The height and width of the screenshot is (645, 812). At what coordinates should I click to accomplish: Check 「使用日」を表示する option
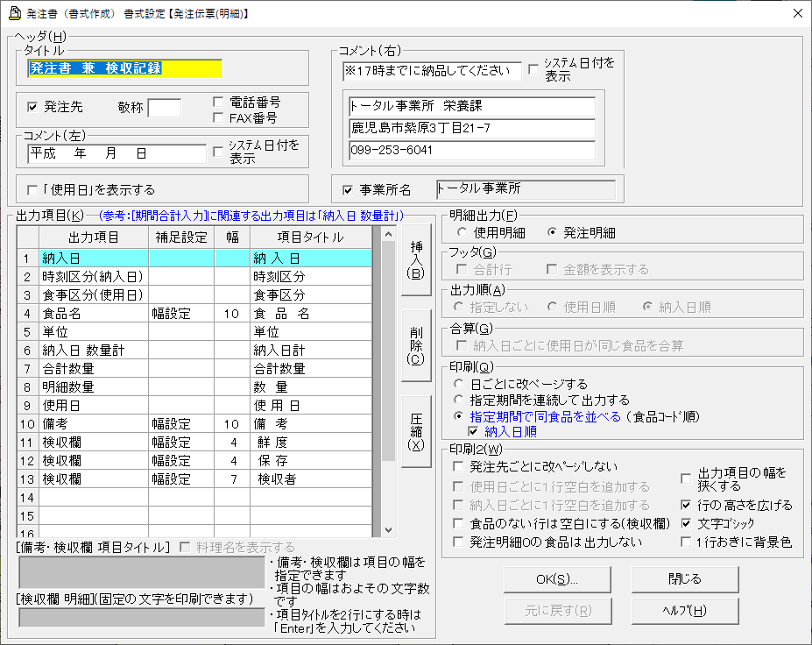(32, 190)
